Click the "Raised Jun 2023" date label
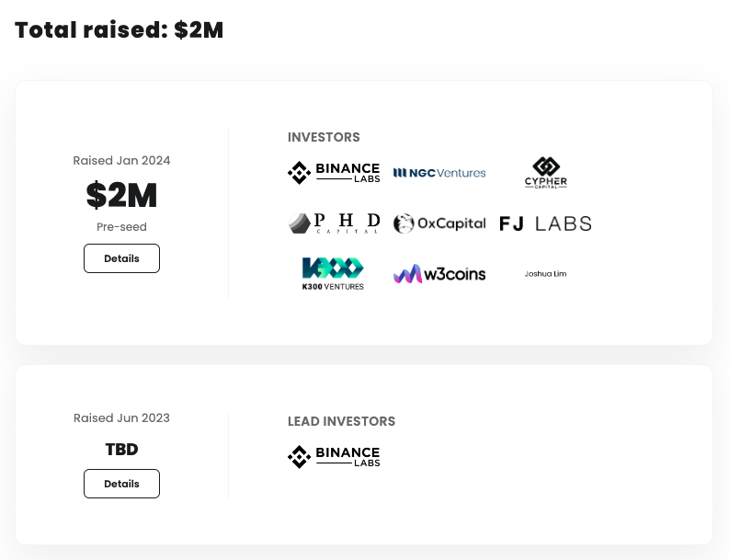The image size is (729, 560). click(x=121, y=417)
